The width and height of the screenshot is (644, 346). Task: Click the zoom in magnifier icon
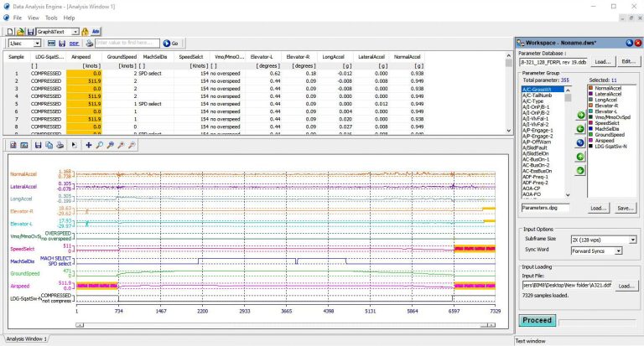pos(121,145)
